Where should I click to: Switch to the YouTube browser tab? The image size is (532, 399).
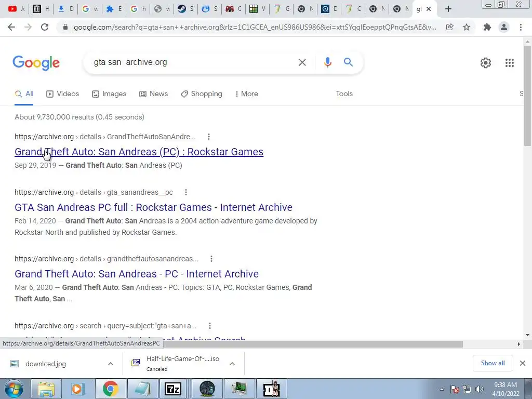point(17,9)
